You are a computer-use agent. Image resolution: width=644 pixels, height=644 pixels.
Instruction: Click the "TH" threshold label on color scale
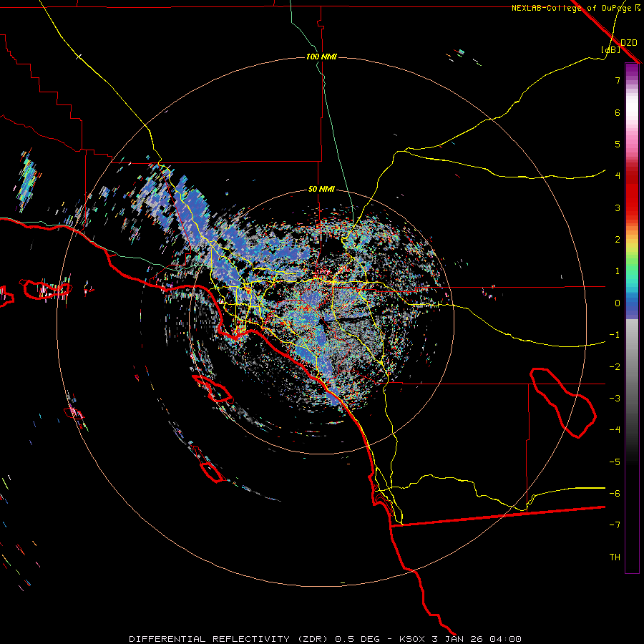[615, 557]
